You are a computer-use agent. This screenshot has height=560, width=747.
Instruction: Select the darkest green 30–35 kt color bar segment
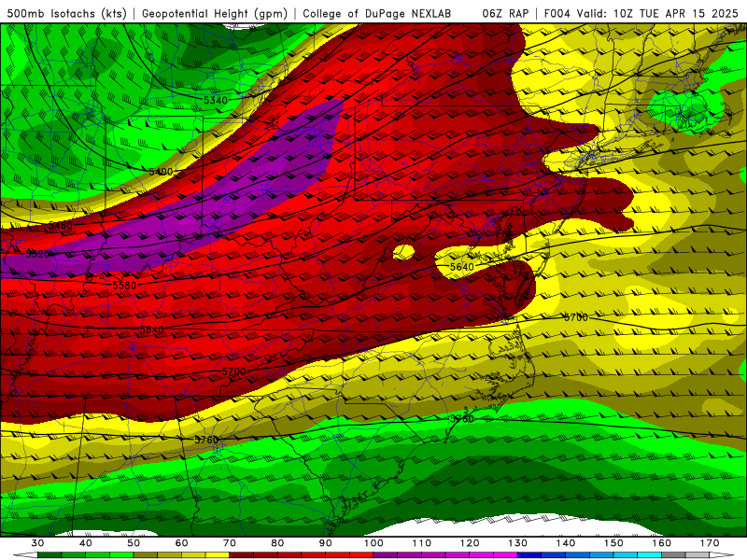tap(49, 555)
